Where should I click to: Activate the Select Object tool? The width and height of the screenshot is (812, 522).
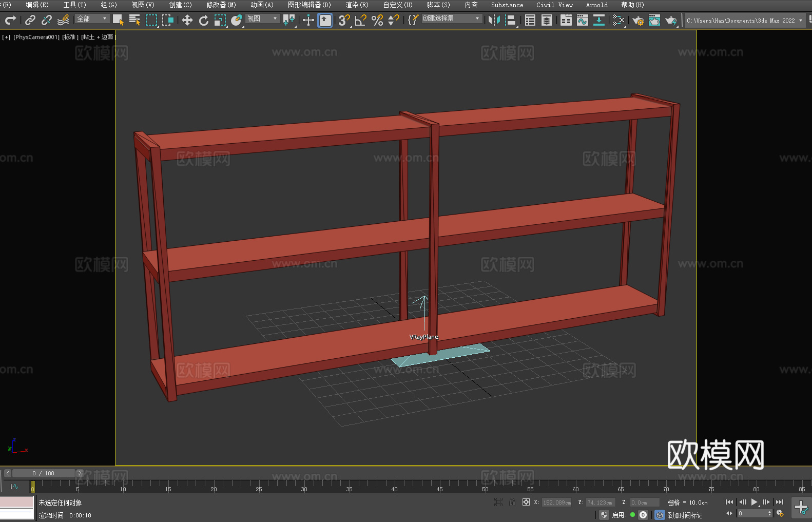[x=118, y=20]
